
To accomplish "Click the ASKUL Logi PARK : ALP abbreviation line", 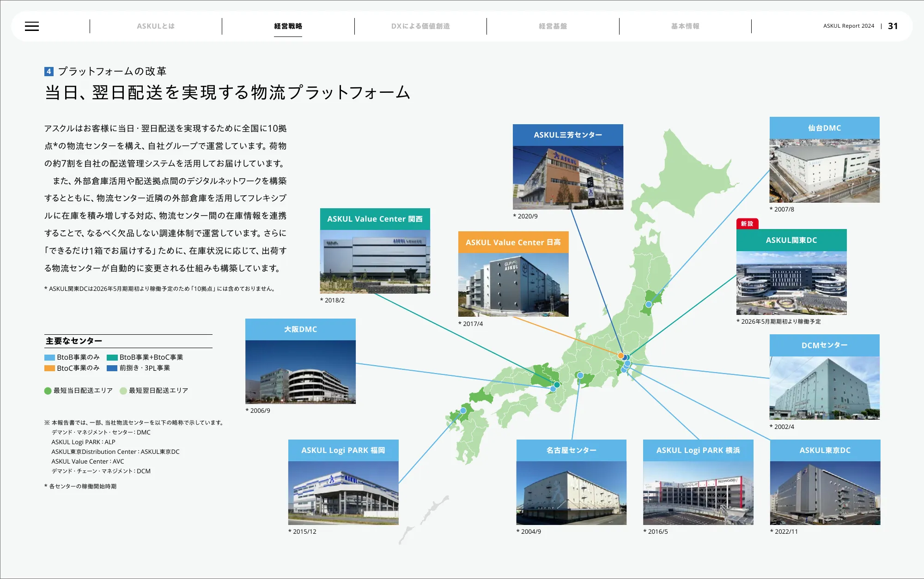I will (83, 442).
